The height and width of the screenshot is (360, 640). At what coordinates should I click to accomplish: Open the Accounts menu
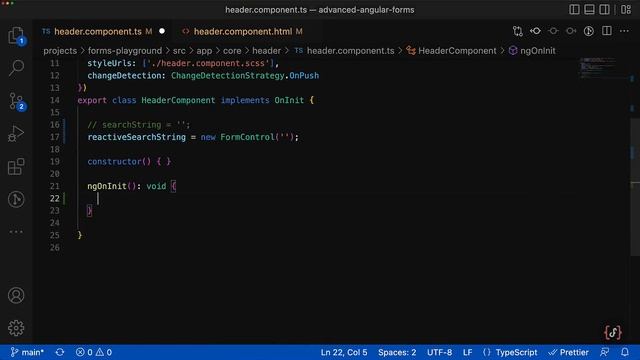point(16,295)
